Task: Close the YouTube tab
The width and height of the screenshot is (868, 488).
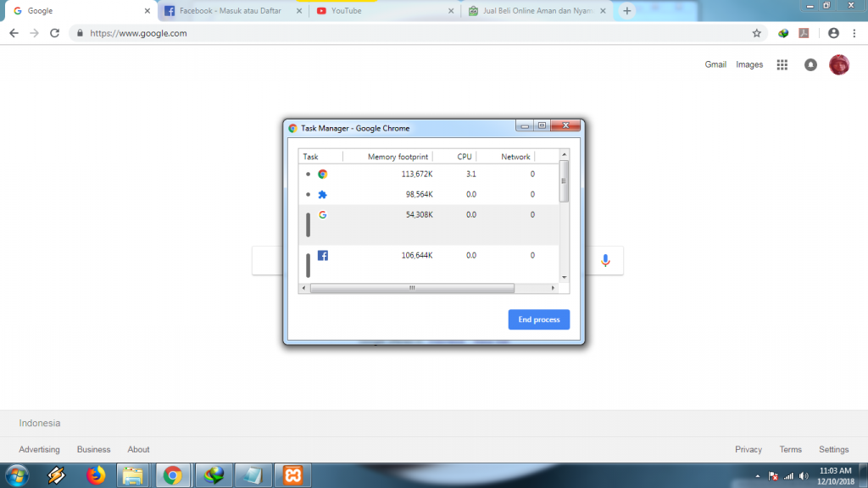Action: click(x=451, y=10)
